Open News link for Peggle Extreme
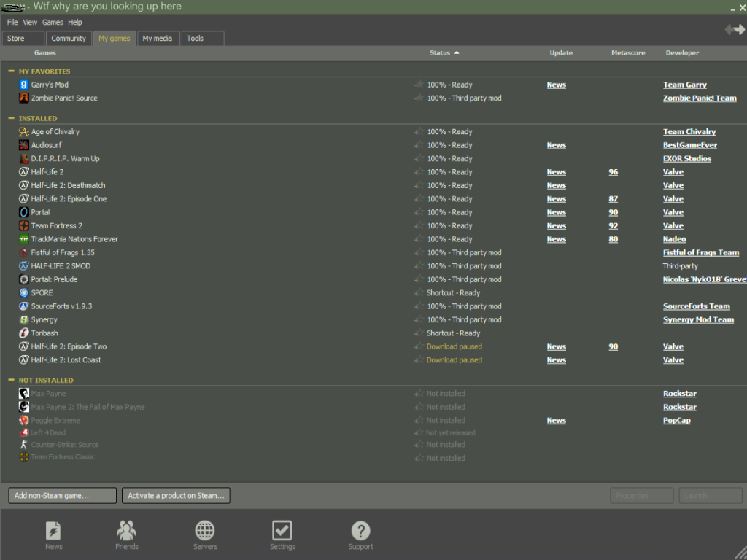This screenshot has height=560, width=747. [x=557, y=421]
